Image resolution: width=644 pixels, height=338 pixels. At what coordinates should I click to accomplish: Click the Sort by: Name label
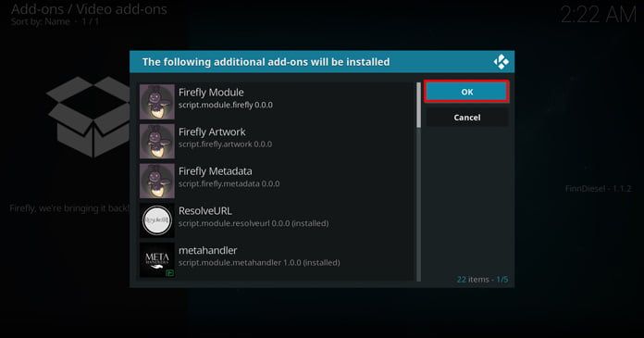click(x=41, y=22)
